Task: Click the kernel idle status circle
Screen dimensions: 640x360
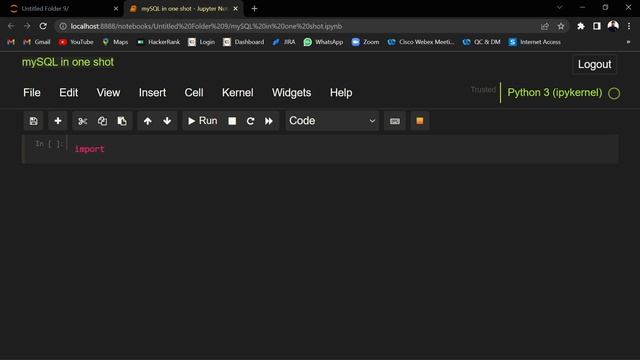Action: pos(614,93)
